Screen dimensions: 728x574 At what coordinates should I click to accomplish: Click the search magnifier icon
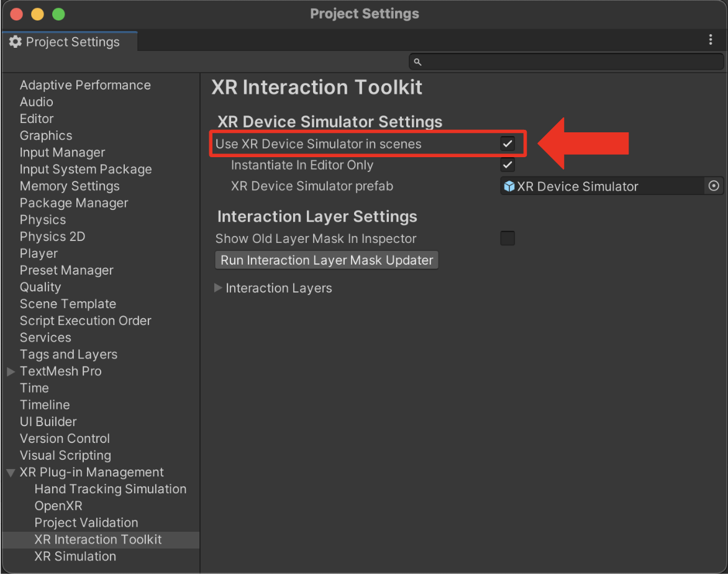tap(417, 61)
